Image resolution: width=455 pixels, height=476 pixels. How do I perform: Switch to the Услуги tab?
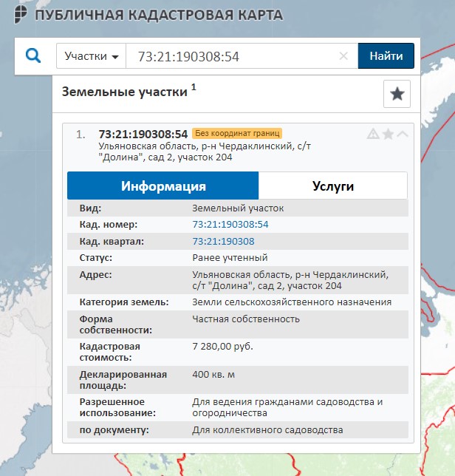pos(332,186)
